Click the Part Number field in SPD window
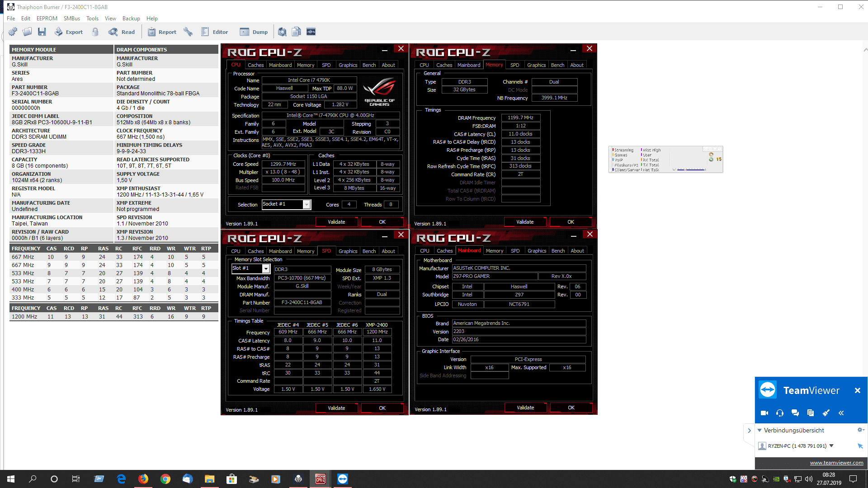 [x=302, y=303]
